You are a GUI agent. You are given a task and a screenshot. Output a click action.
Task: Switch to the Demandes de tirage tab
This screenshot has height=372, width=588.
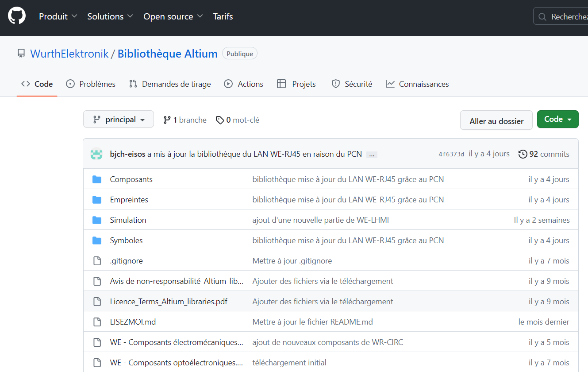pyautogui.click(x=170, y=84)
